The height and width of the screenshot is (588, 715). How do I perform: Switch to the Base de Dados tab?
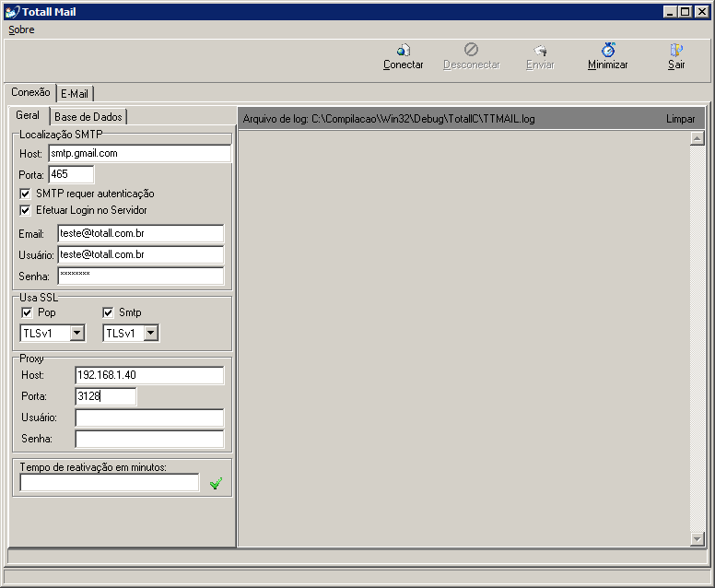88,117
